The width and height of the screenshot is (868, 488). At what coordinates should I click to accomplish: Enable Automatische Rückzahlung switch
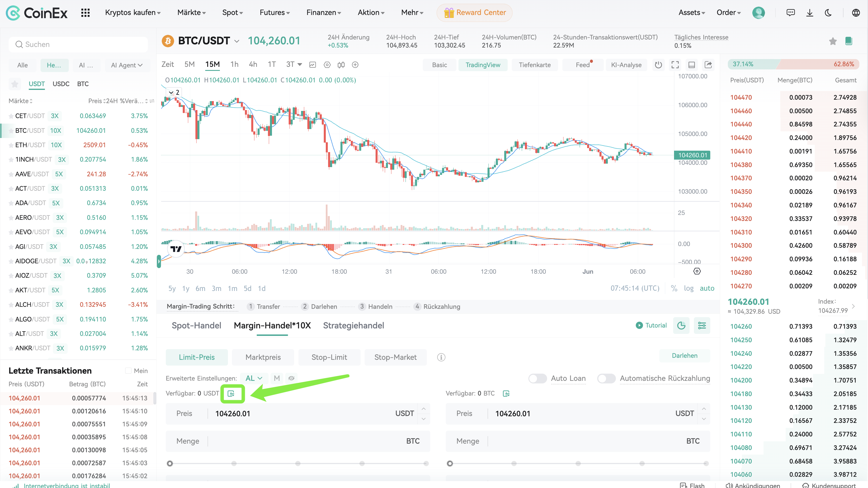[x=606, y=379]
